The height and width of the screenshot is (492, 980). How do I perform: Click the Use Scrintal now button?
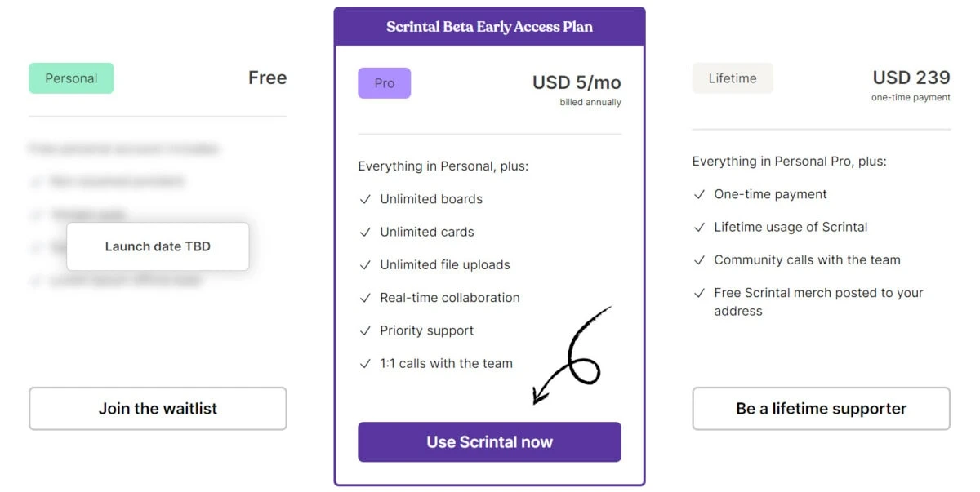coord(489,442)
